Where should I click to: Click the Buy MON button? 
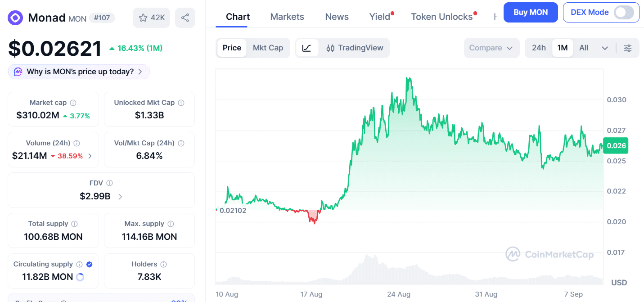point(531,13)
